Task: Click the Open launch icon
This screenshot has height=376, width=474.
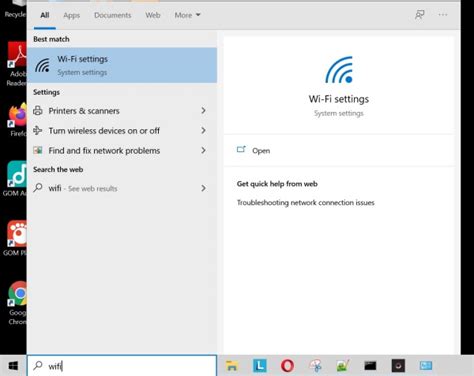Action: 241,149
